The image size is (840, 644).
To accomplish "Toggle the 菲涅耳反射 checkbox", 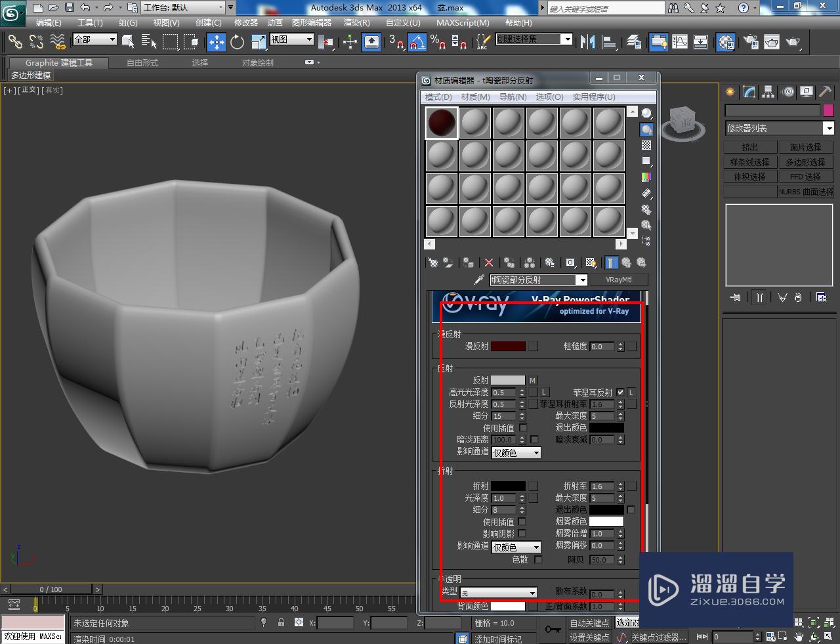I will tap(620, 393).
